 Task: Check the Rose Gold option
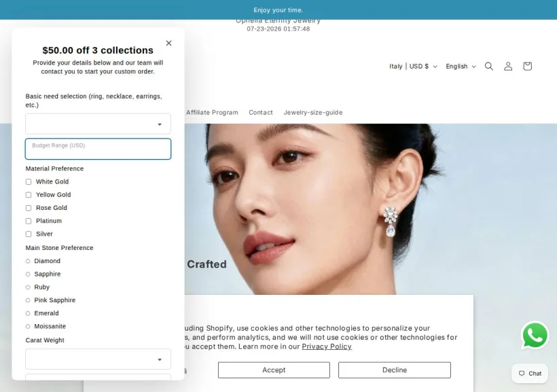click(29, 208)
